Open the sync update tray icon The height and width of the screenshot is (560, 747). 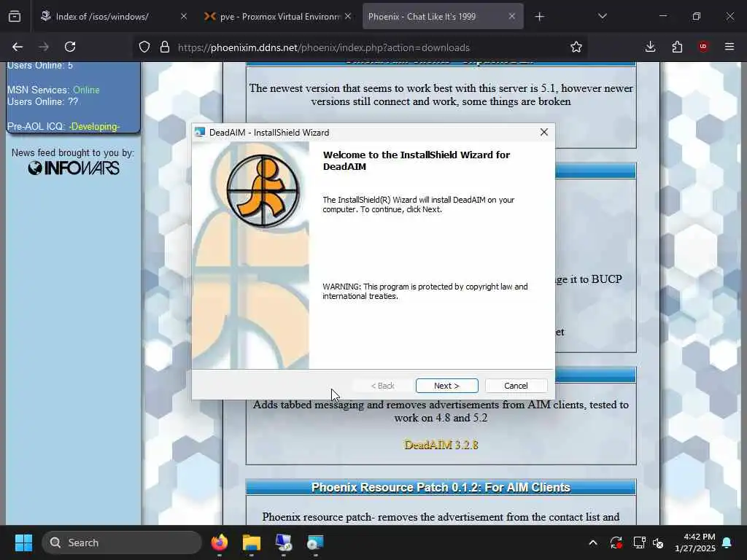click(x=616, y=542)
